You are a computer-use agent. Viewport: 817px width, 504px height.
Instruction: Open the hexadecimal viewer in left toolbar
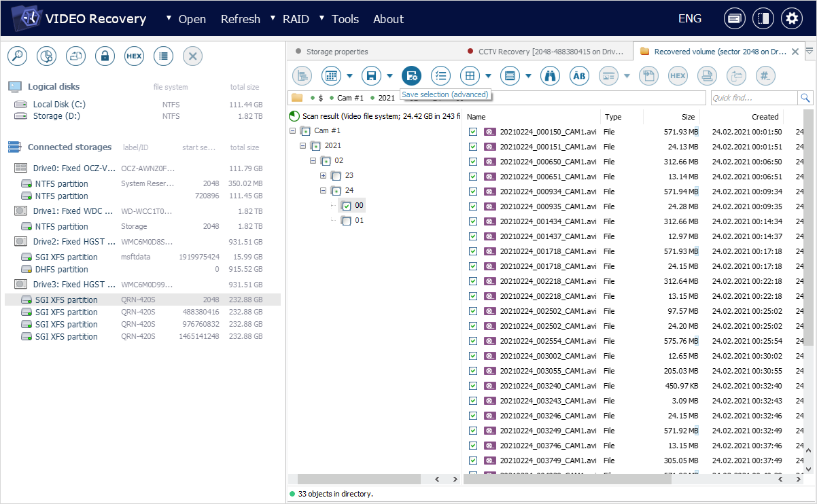tap(134, 56)
